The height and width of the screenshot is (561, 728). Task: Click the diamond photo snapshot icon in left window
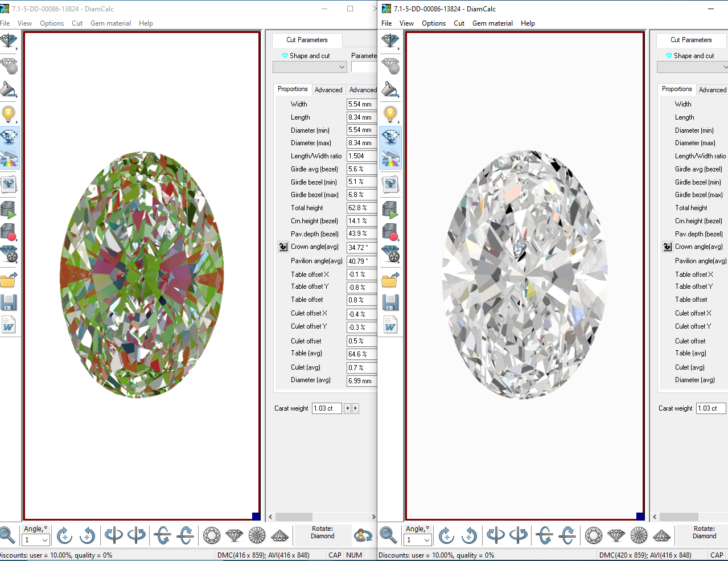pos(9,184)
